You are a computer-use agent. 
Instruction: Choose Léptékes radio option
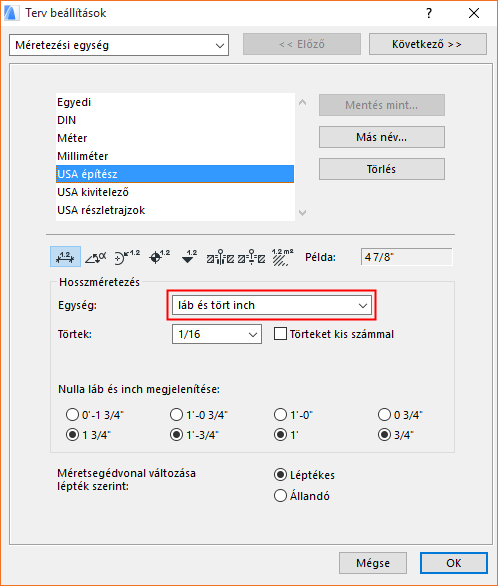tap(280, 475)
